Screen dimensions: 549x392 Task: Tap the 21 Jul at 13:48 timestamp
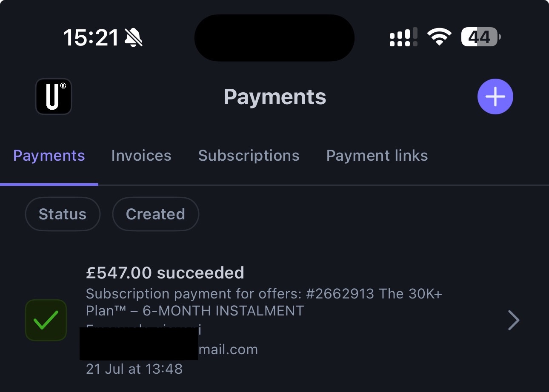[134, 369]
